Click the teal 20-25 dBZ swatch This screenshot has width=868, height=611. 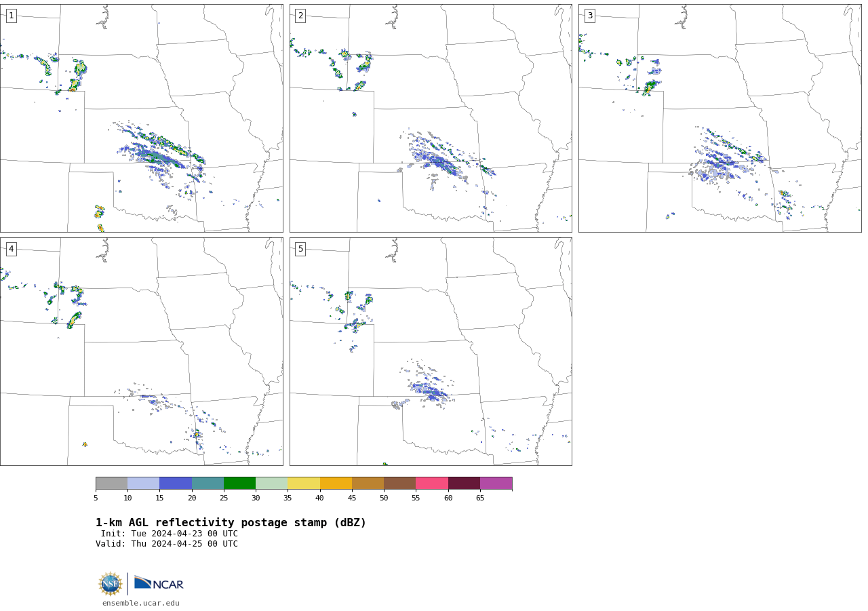point(208,484)
